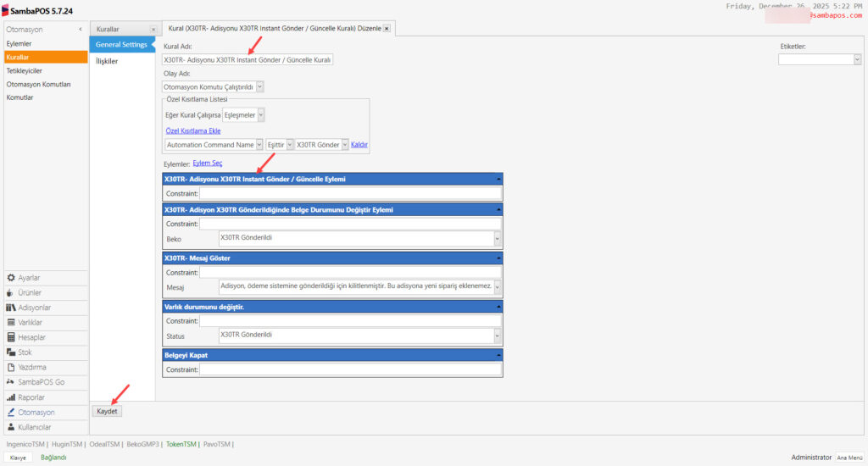Screen dimensions: 868x466
Task: Click the Ürünler icon in sidebar
Action: tap(11, 292)
